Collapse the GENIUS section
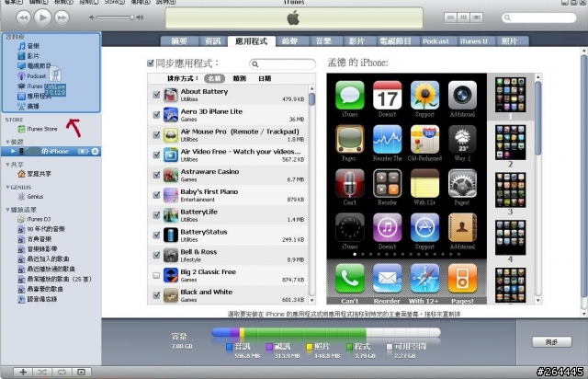 7,187
